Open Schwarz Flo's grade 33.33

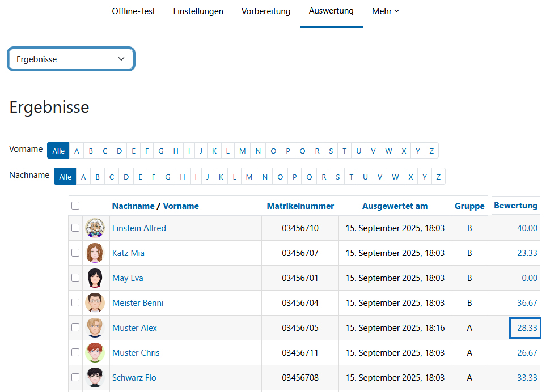(527, 378)
